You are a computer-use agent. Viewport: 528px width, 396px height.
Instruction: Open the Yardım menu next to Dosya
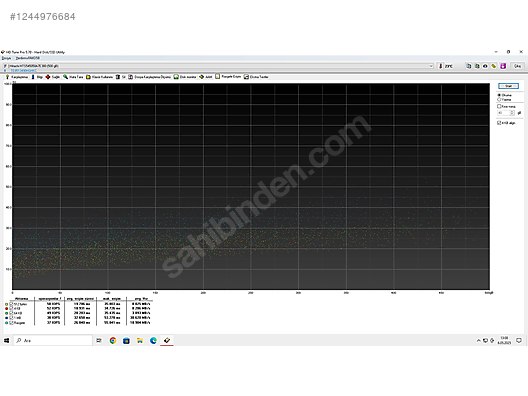pyautogui.click(x=28, y=58)
